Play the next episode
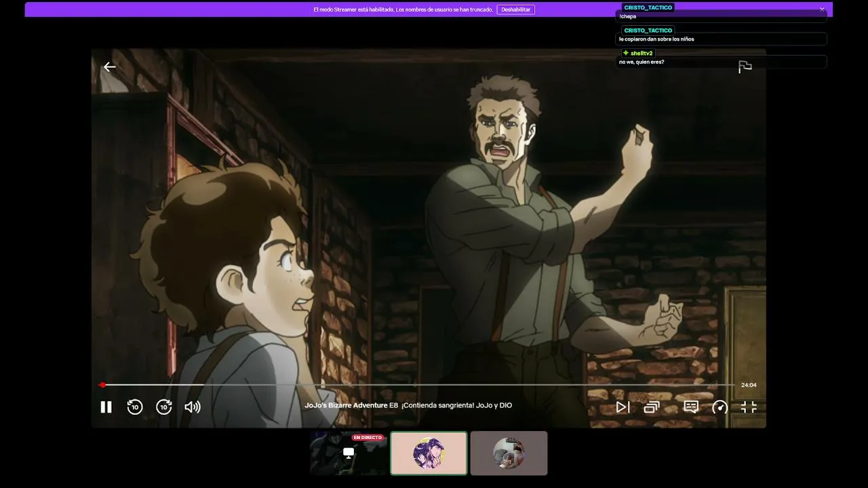This screenshot has height=488, width=868. click(x=623, y=407)
